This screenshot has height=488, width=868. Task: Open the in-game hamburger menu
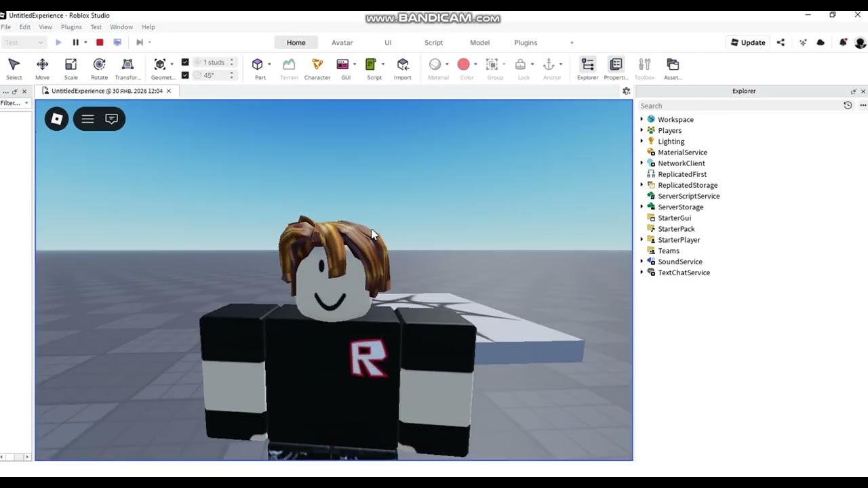coord(87,119)
